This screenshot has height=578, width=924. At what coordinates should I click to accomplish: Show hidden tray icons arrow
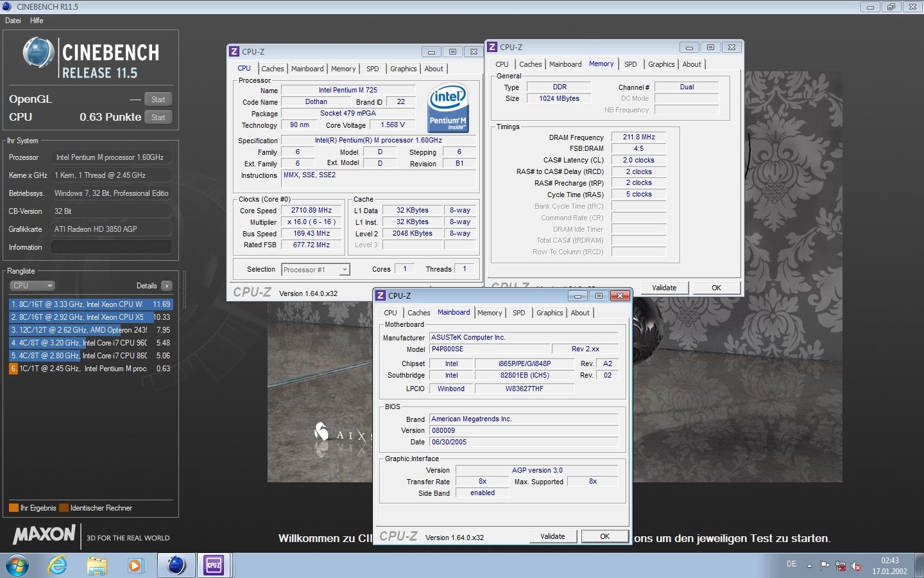click(809, 566)
